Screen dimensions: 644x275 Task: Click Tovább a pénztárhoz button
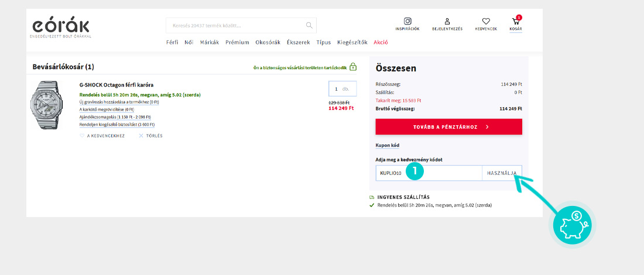tap(448, 127)
